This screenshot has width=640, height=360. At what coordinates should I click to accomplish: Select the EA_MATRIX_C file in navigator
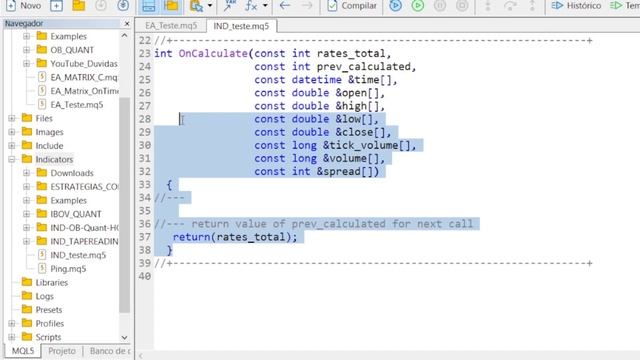tap(84, 77)
